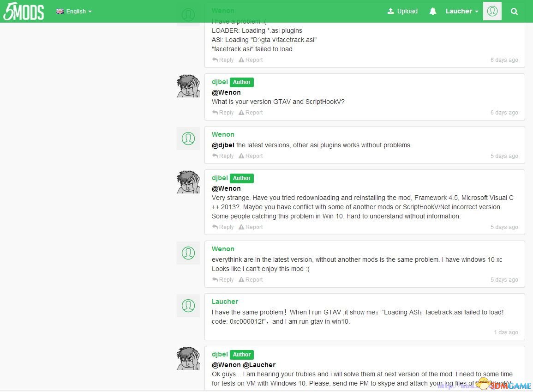The width and height of the screenshot is (533, 392).
Task: Report Wenon's latest versions comment
Action: tap(251, 156)
